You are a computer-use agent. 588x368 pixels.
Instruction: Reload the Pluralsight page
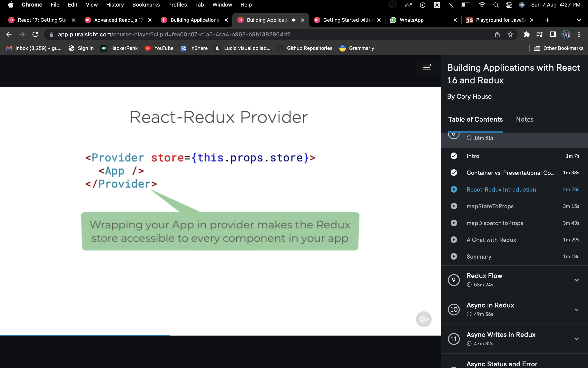[x=35, y=34]
